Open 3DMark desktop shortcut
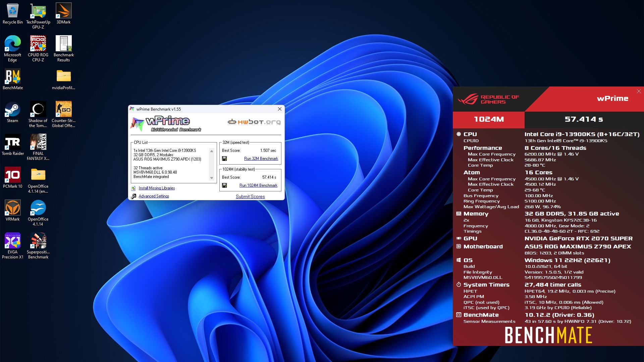 tap(63, 14)
